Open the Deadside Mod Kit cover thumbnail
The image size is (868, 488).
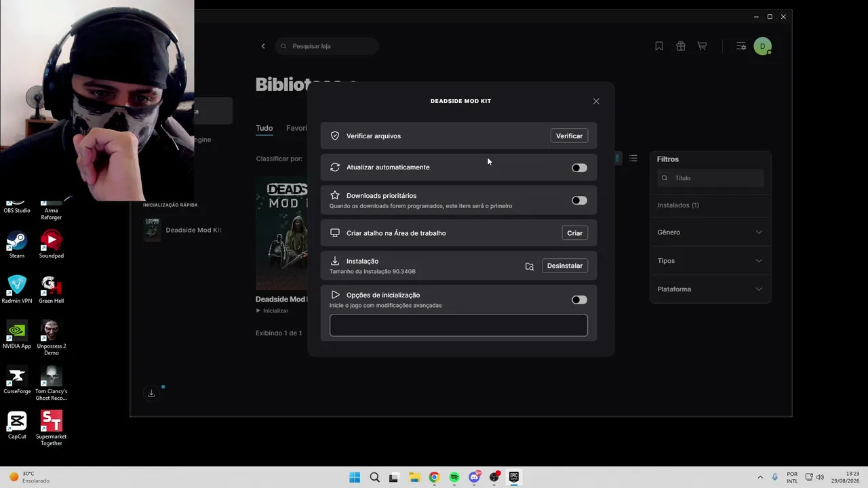[281, 234]
